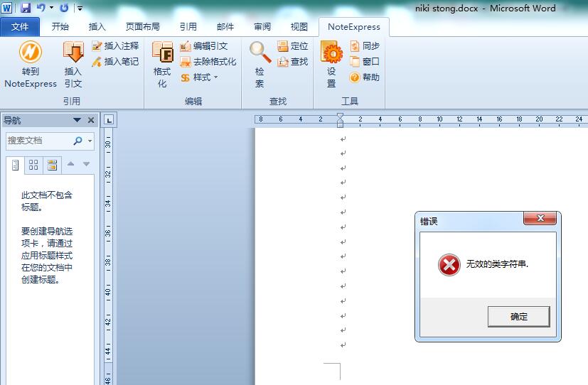Switch to the 视图 view tab
The width and height of the screenshot is (588, 385).
(299, 26)
